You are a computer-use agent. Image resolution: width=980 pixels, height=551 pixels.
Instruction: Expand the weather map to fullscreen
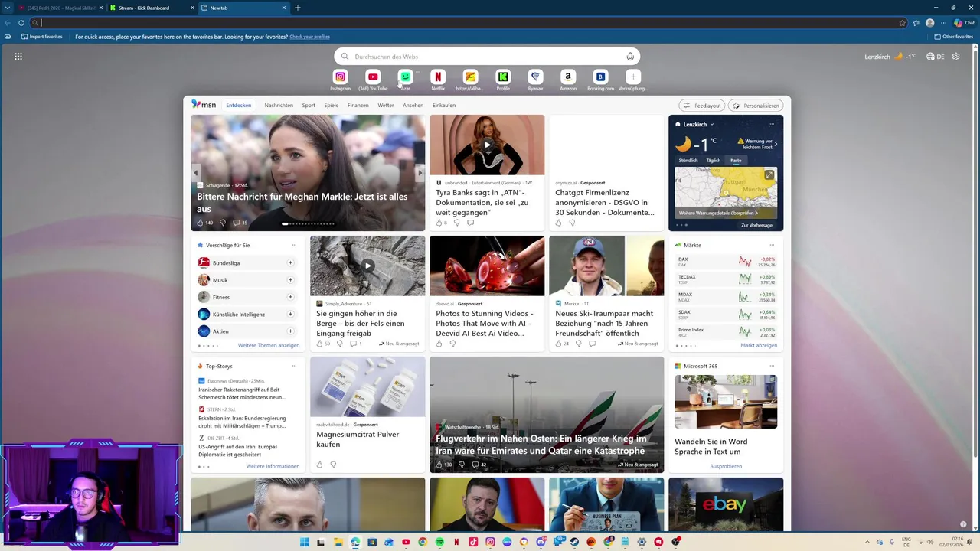click(x=769, y=174)
